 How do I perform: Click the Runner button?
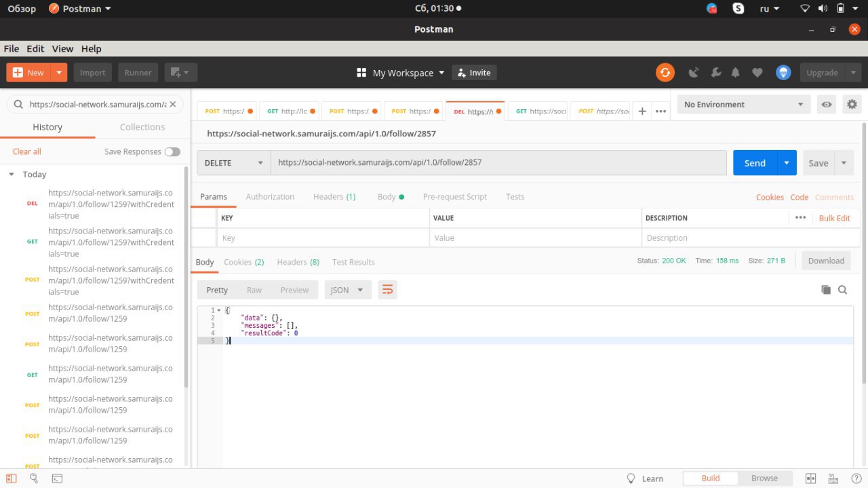click(x=138, y=73)
